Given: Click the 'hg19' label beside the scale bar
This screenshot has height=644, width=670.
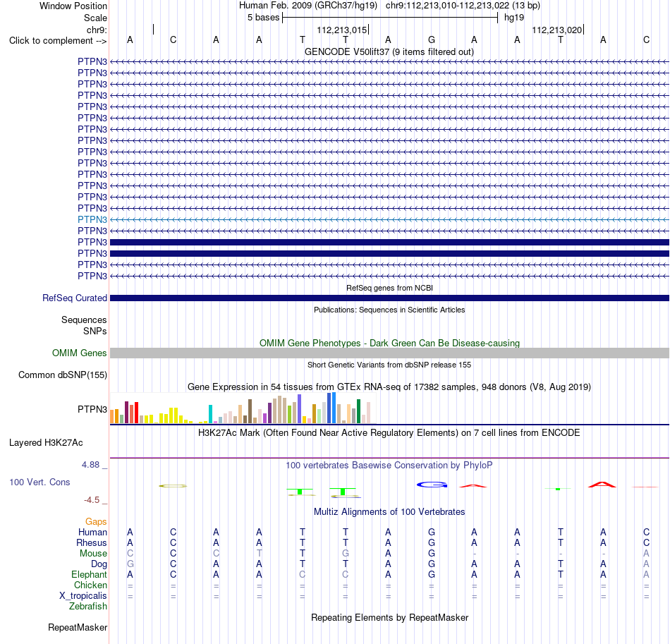Looking at the screenshot, I should [x=514, y=18].
